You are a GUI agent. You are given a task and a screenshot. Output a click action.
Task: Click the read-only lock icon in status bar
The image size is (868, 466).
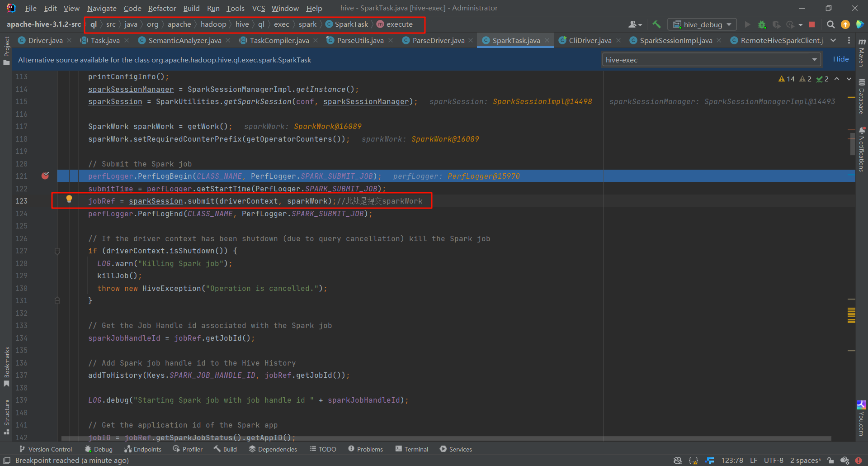click(830, 461)
